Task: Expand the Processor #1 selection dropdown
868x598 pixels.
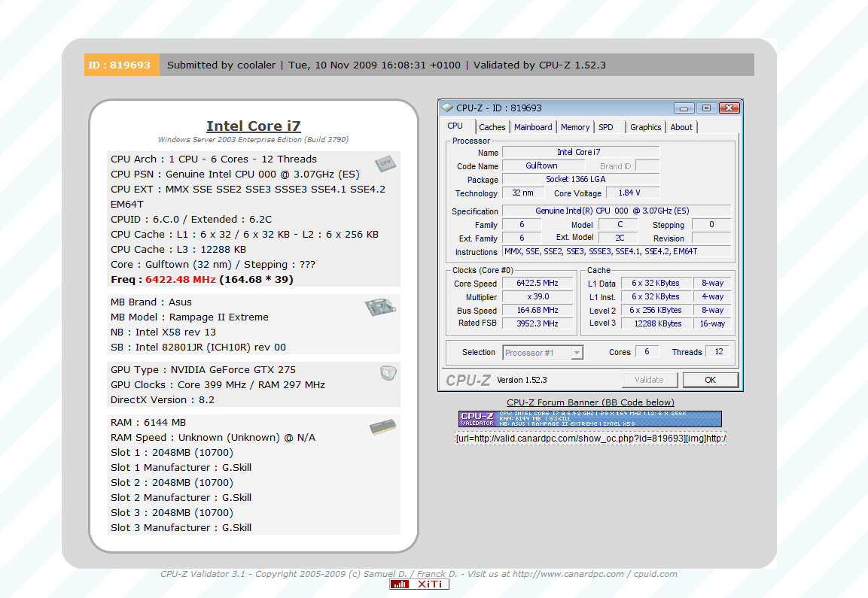Action: pos(577,352)
